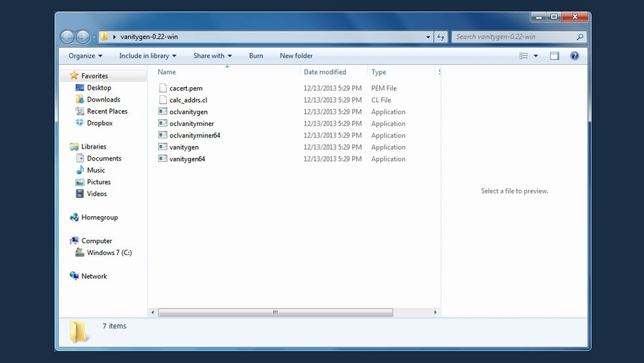Screen dimensions: 644x363
Task: Select the vanitygen64 file name
Action: 187,159
